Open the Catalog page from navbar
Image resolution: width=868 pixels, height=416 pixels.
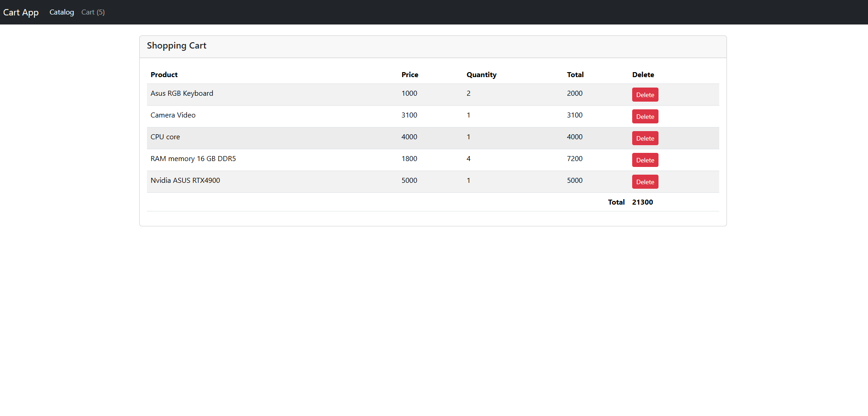[x=62, y=12]
